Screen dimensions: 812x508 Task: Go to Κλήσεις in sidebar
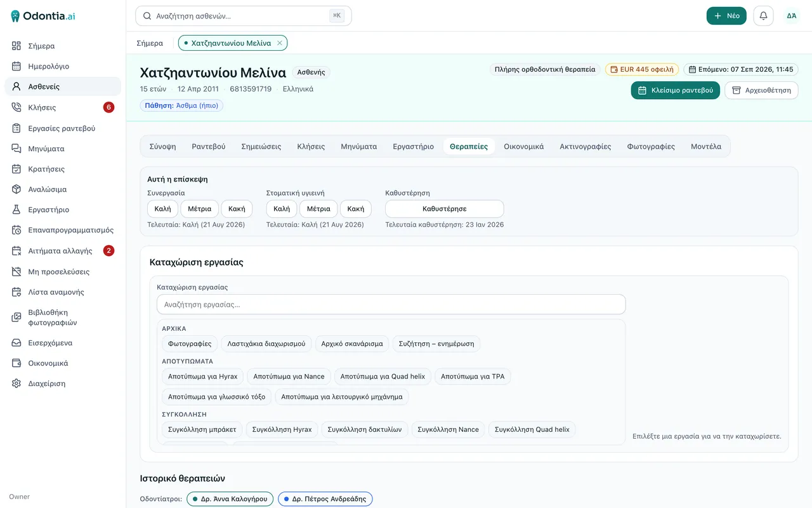63,107
